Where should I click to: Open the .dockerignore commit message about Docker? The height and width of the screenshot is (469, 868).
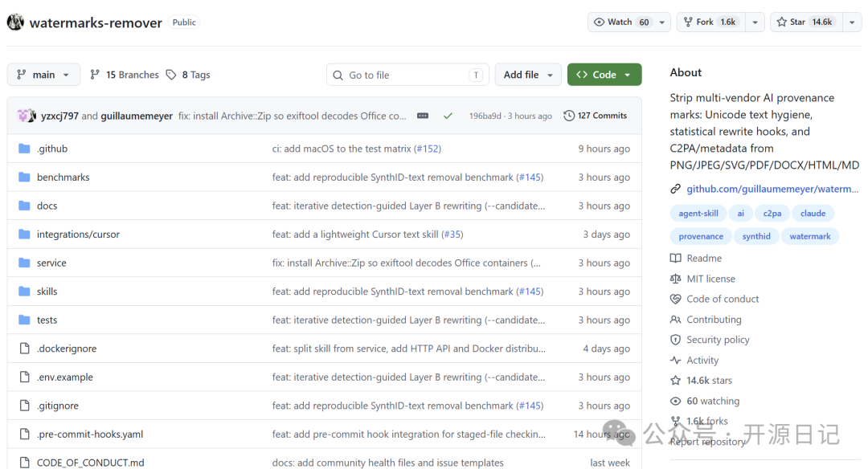(408, 349)
